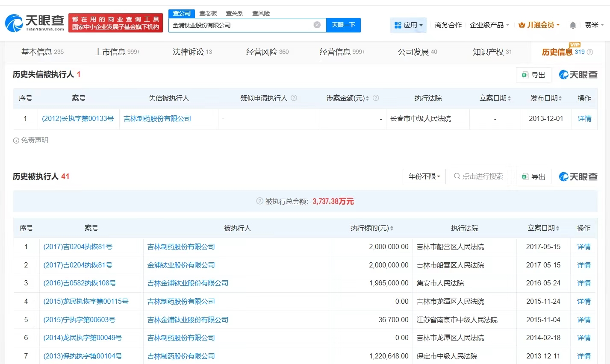Click help icon next to 历史信息 tab
610x364 pixels.
click(590, 52)
